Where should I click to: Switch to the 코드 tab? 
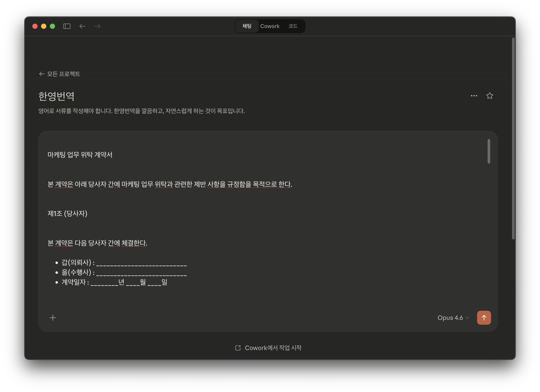(293, 26)
